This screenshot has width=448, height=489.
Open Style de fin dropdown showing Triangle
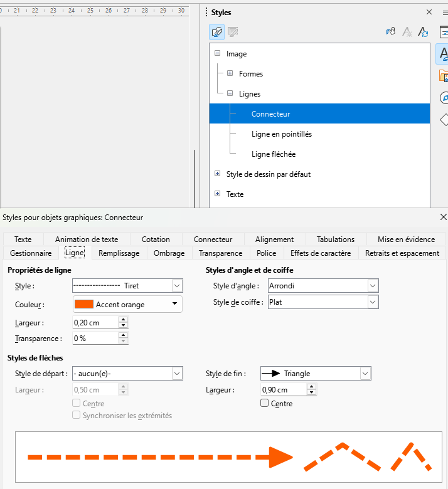[x=316, y=373]
